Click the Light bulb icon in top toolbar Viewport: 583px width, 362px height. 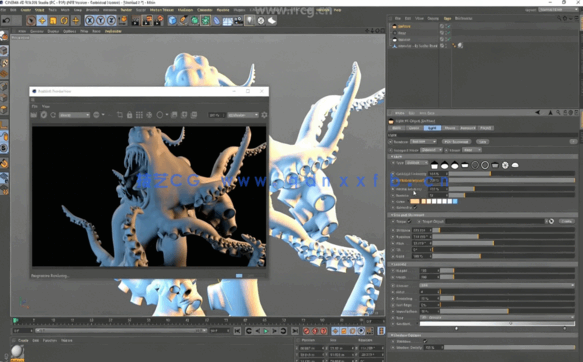pos(249,20)
